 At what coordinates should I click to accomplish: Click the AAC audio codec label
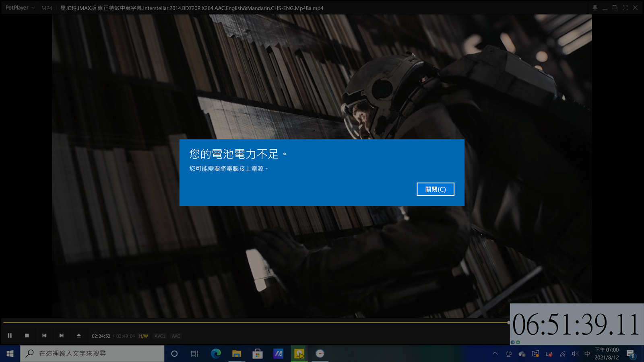tap(176, 336)
